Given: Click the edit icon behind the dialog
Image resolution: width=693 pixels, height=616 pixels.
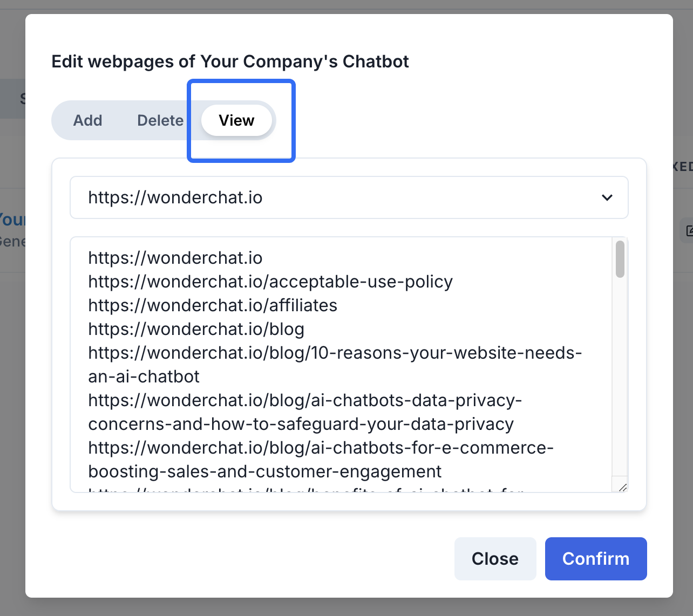Looking at the screenshot, I should click(x=688, y=231).
